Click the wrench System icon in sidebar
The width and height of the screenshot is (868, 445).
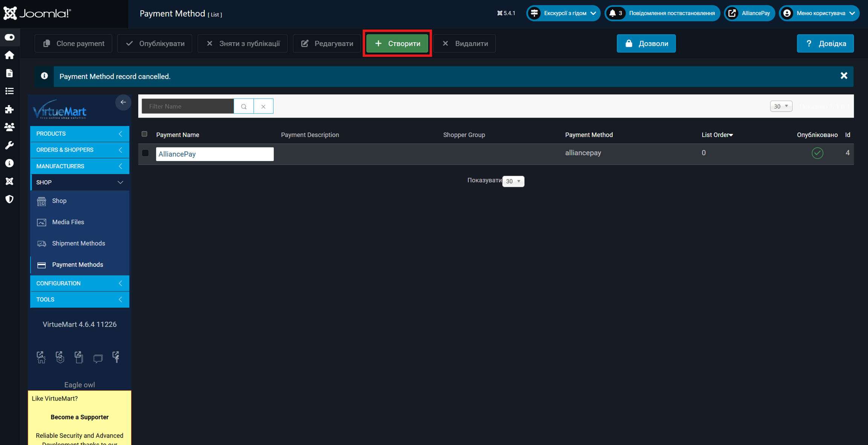click(9, 145)
